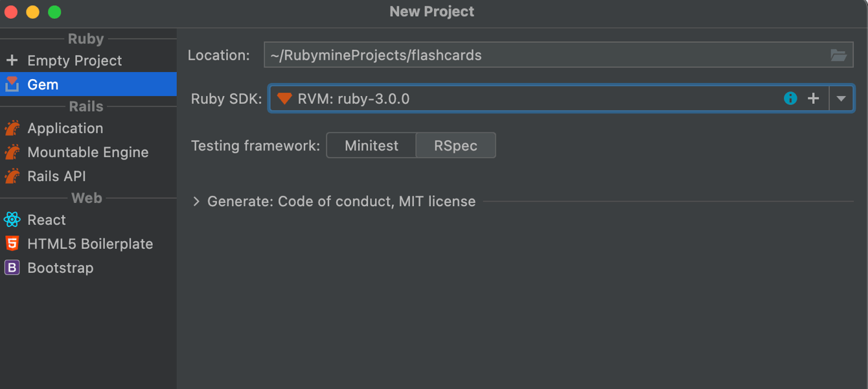Click the React atom icon

point(12,220)
